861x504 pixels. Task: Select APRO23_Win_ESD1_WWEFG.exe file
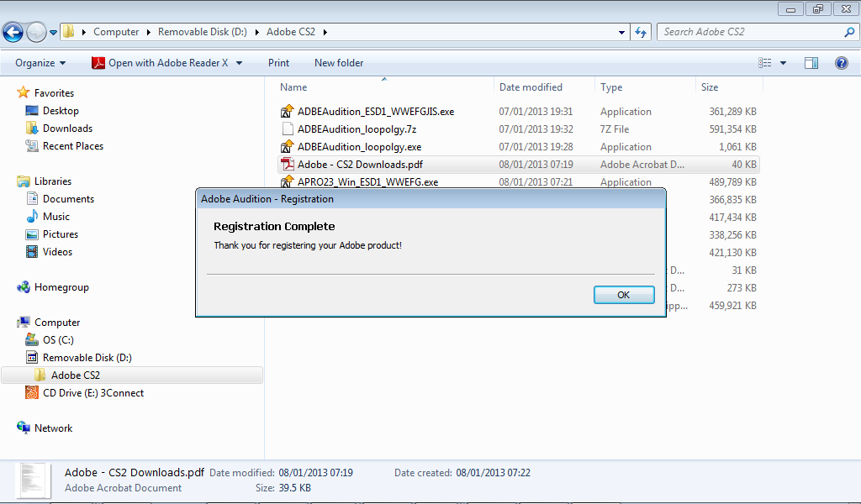tap(368, 181)
